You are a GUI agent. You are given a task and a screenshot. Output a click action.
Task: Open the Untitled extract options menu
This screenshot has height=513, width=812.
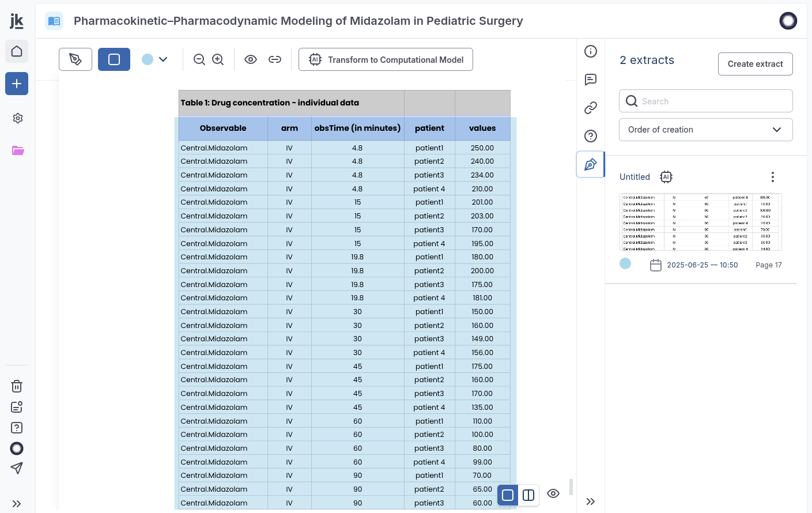coord(772,177)
